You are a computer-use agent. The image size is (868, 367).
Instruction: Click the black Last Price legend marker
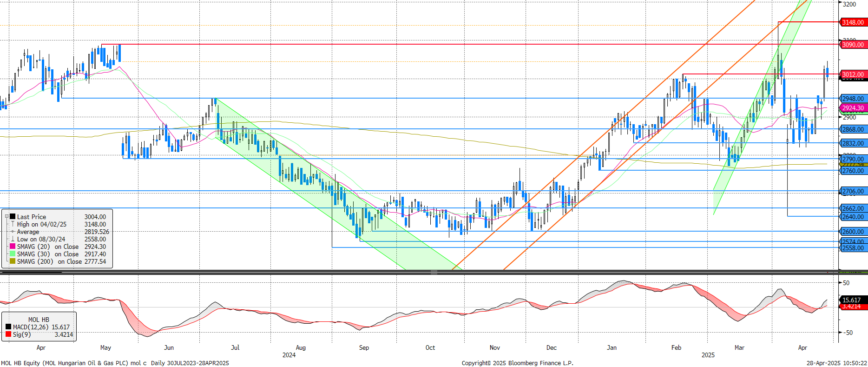(13, 217)
